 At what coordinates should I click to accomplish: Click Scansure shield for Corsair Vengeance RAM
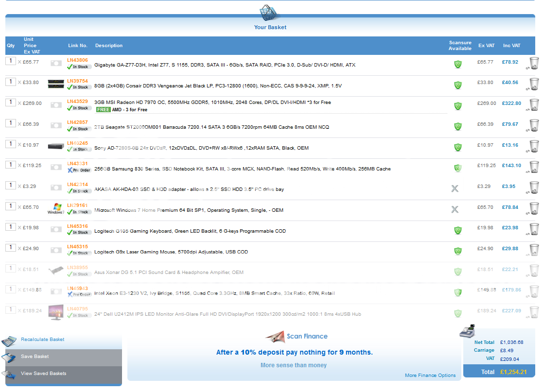tap(457, 85)
